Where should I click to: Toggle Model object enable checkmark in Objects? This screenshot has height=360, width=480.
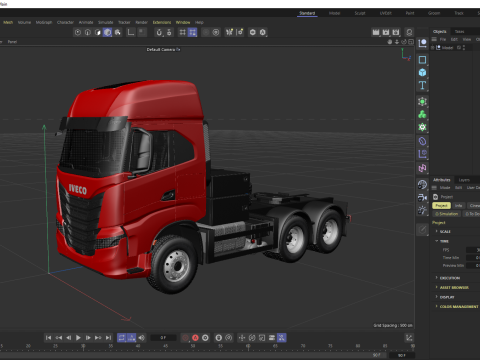click(x=459, y=48)
